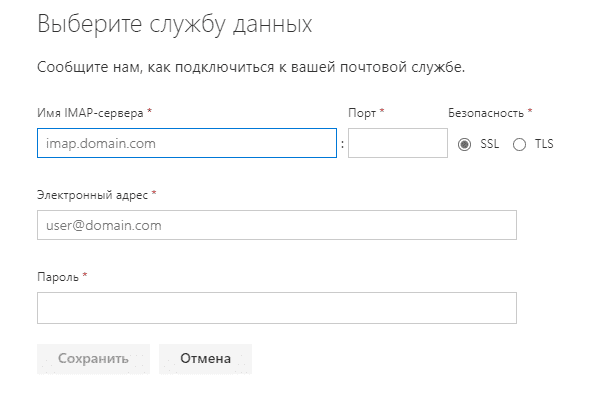Click the TLS text label
The image size is (611, 408).
click(543, 144)
